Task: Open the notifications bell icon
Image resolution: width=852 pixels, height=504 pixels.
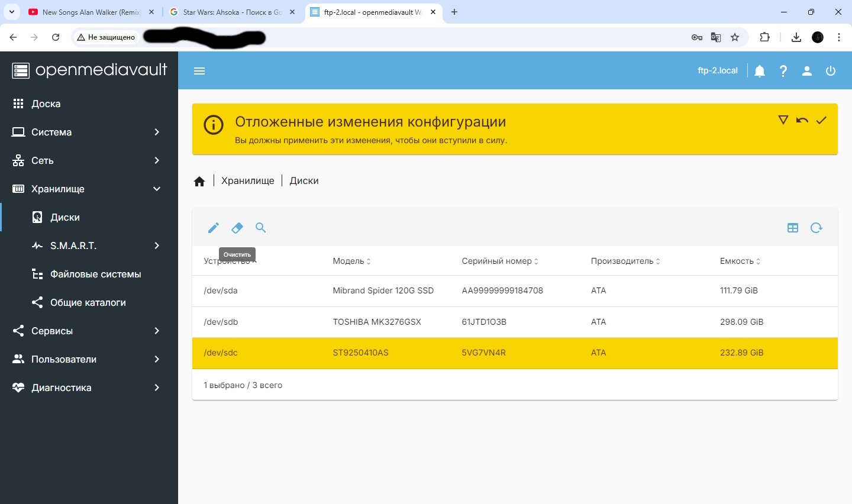Action: point(760,71)
